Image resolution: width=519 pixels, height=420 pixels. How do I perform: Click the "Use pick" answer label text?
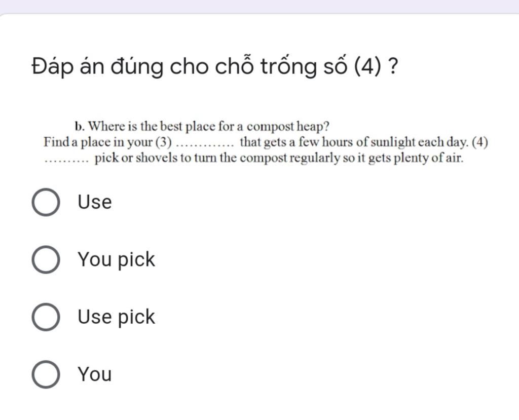pyautogui.click(x=116, y=317)
